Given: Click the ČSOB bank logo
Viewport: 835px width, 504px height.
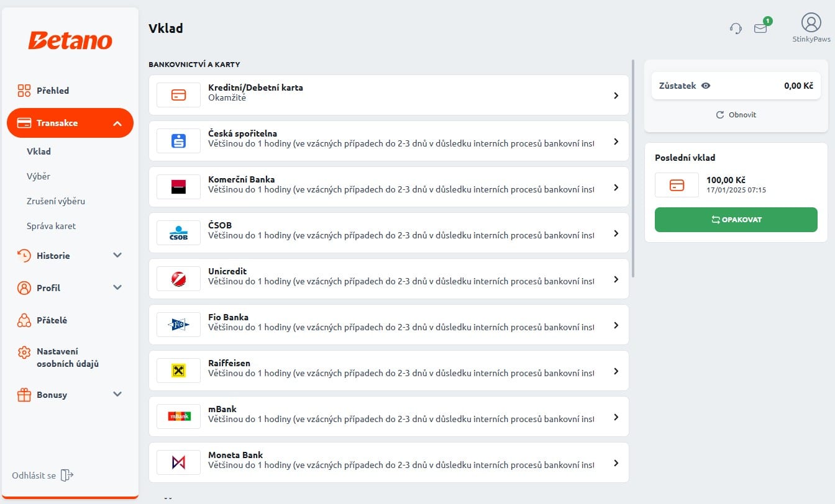Looking at the screenshot, I should pyautogui.click(x=178, y=233).
